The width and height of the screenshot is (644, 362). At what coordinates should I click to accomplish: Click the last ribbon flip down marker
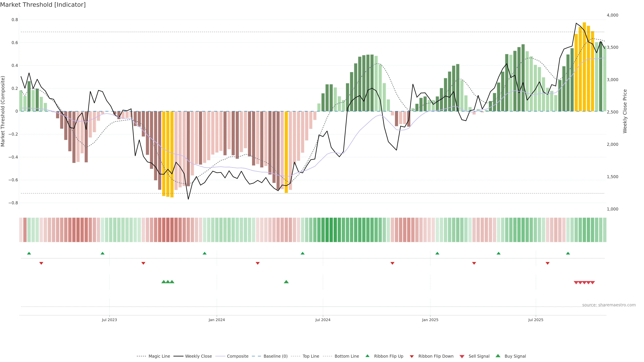point(548,263)
